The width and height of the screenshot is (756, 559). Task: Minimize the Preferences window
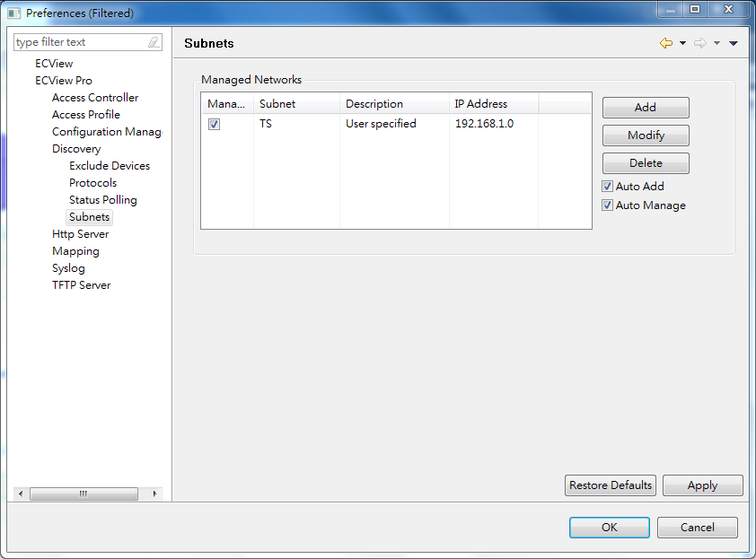pyautogui.click(x=670, y=10)
